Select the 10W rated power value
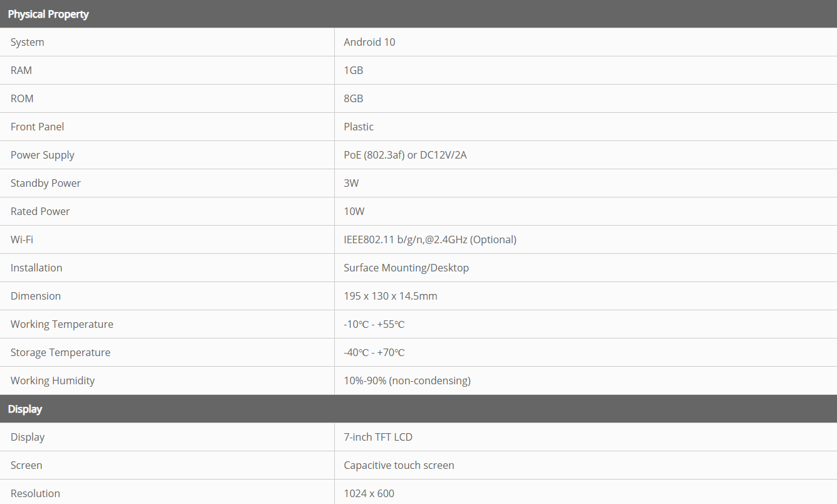 pyautogui.click(x=354, y=211)
